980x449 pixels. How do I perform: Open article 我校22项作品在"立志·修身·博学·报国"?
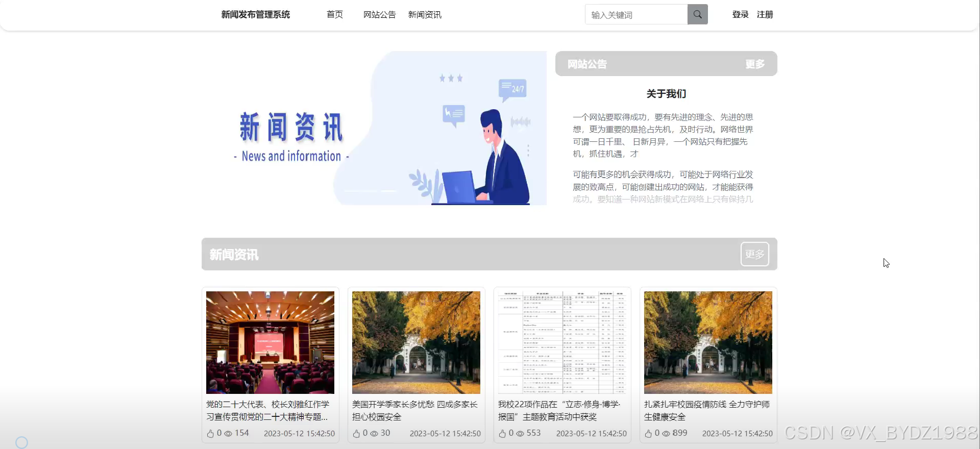click(559, 411)
